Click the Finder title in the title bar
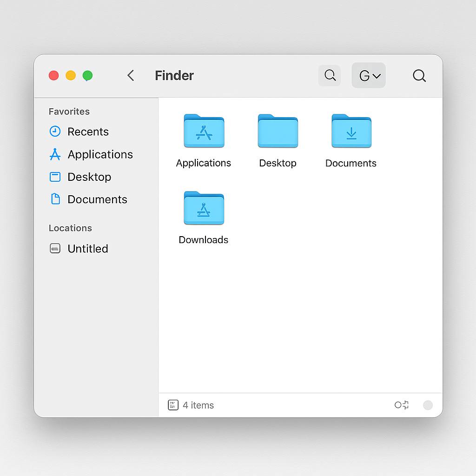 (174, 76)
